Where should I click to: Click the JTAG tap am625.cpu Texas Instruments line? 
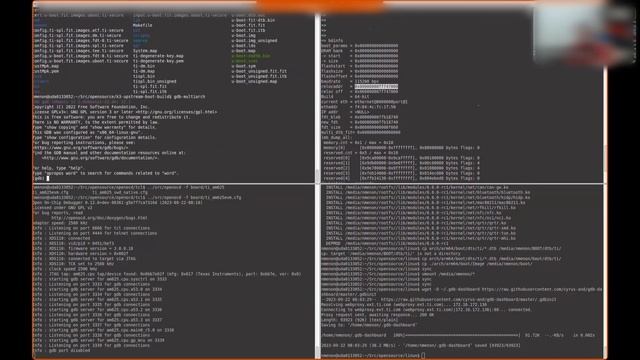click(167, 274)
